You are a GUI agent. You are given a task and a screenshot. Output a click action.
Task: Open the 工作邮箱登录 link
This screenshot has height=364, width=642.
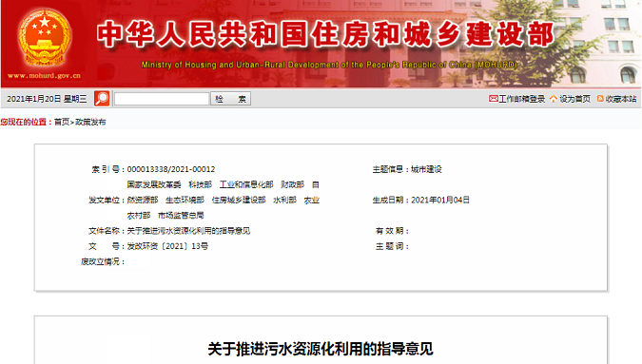(521, 99)
